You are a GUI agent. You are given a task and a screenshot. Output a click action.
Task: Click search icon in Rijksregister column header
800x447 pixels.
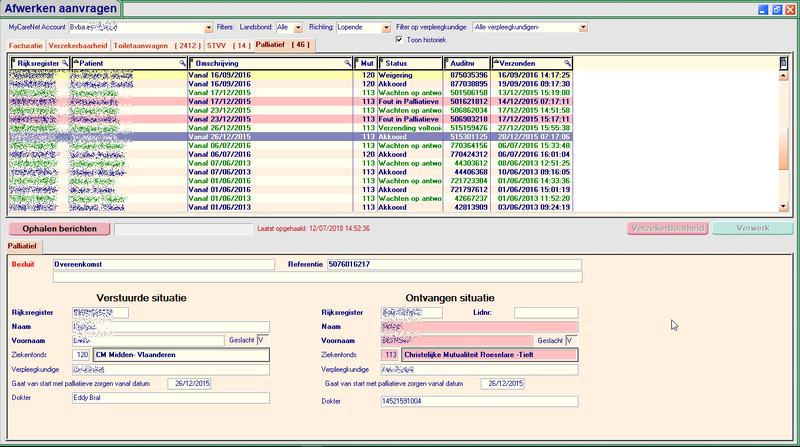tap(65, 63)
